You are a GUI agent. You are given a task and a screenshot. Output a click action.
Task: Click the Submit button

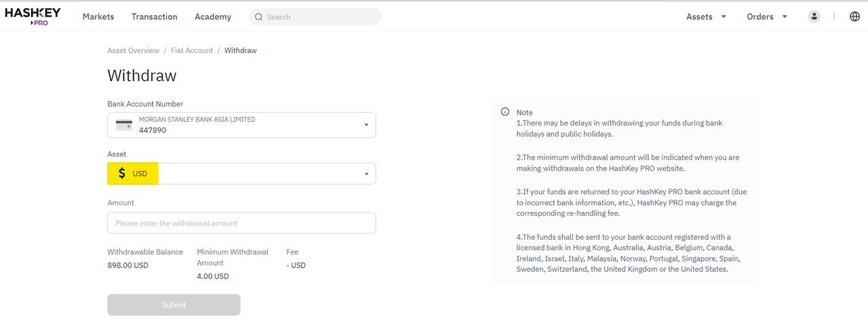coord(174,305)
